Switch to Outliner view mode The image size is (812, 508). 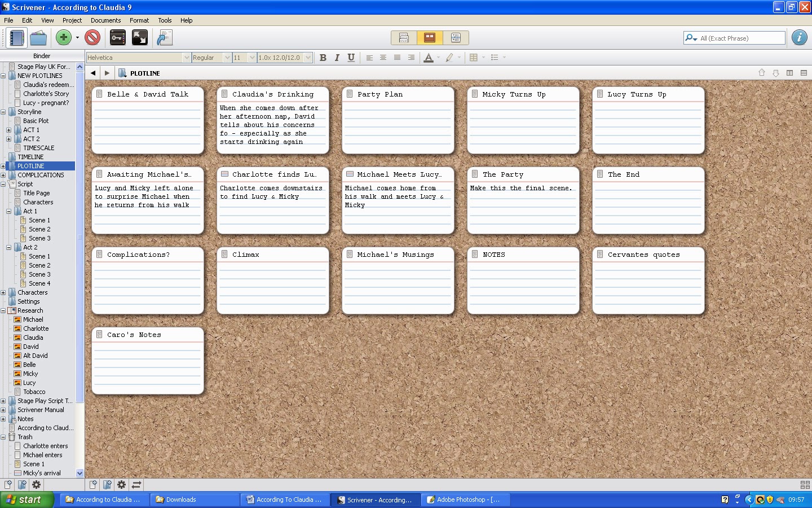point(456,38)
